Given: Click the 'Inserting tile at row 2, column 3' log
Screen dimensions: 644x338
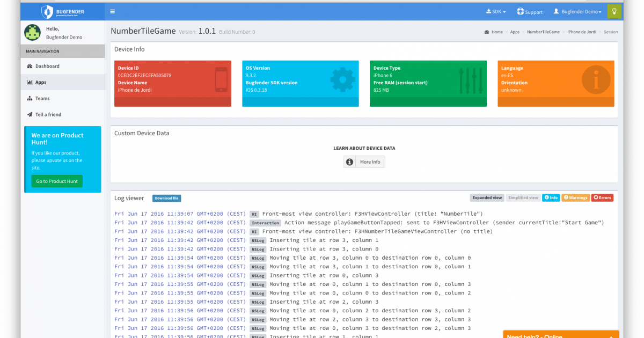Looking at the screenshot, I should (324, 302).
